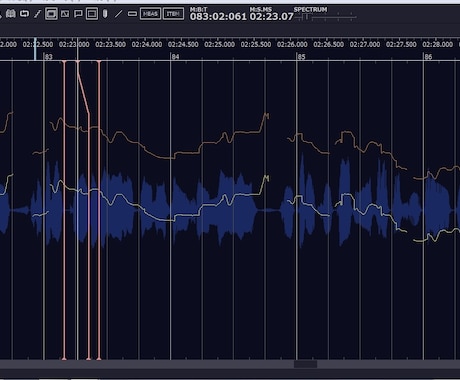Click the 02:24.000 time ruler label
460x380 pixels.
147,44
